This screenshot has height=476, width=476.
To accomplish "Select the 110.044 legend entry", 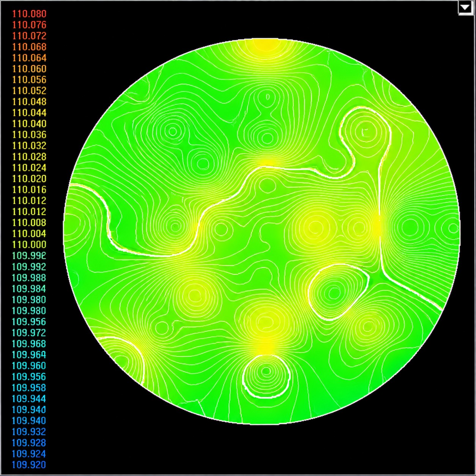I will point(29,113).
